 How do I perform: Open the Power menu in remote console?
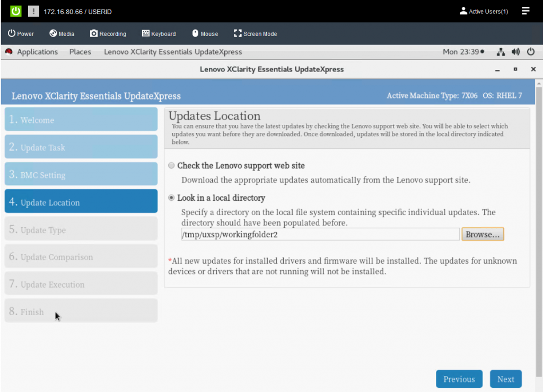click(x=21, y=33)
